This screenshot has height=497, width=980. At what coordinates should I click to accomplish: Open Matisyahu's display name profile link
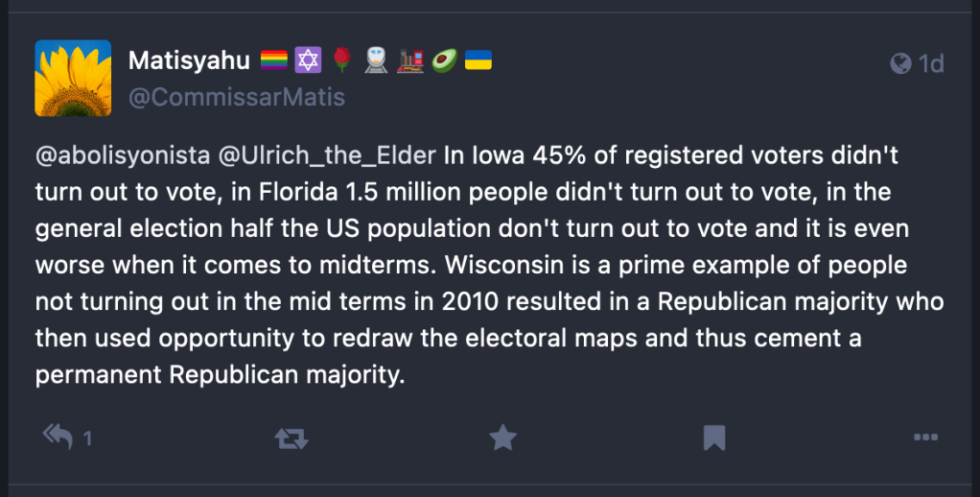[x=189, y=61]
